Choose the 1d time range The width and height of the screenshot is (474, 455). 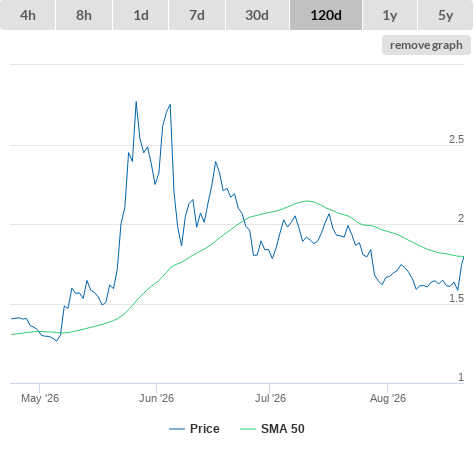[x=141, y=15]
